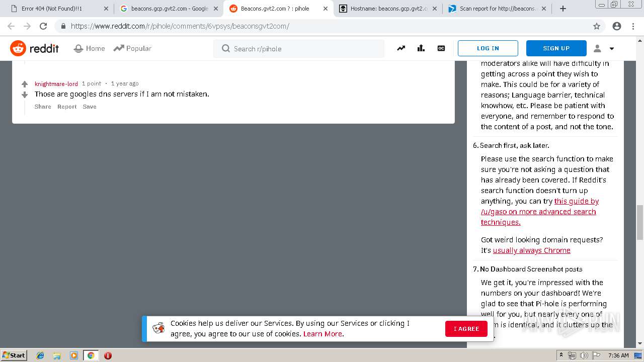Close the Error 404 tab
Screen dimensions: 644x362
[x=106, y=9]
